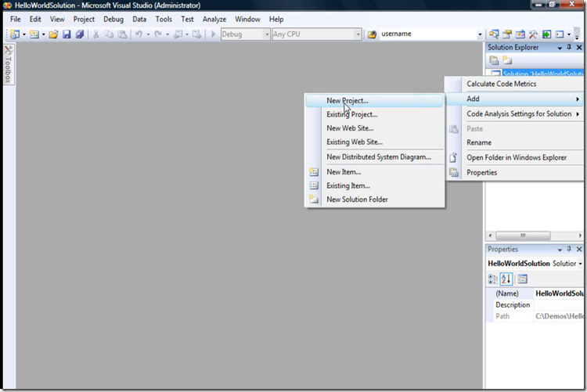The width and height of the screenshot is (587, 392).
Task: Select New Solution Folder menu entry
Action: tap(374, 200)
